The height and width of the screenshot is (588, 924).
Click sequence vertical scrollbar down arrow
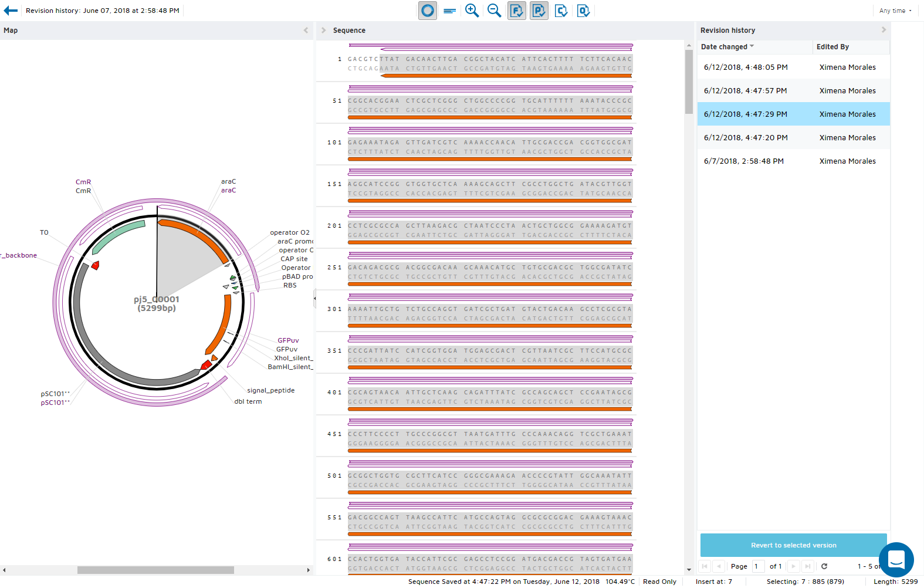pos(689,570)
